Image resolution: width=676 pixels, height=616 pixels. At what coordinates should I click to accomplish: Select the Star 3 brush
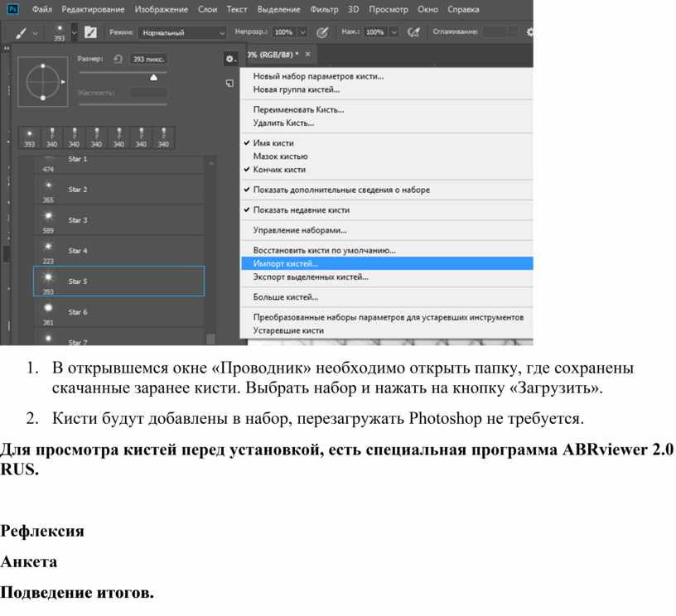pos(119,220)
